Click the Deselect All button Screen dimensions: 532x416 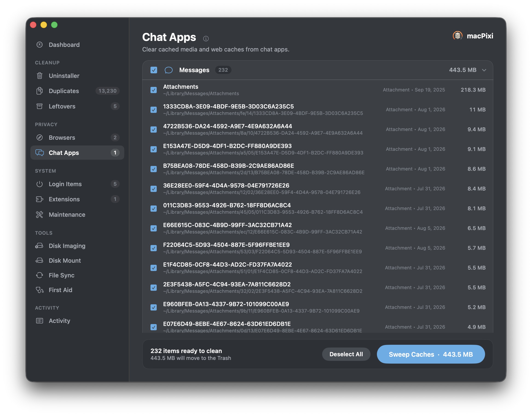pyautogui.click(x=346, y=354)
